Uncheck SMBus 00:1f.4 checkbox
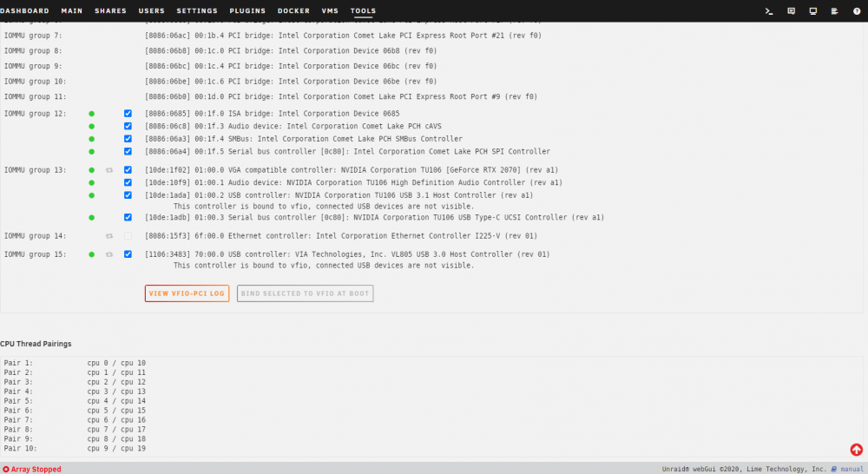Screen dimensions: 868x474 (128, 139)
